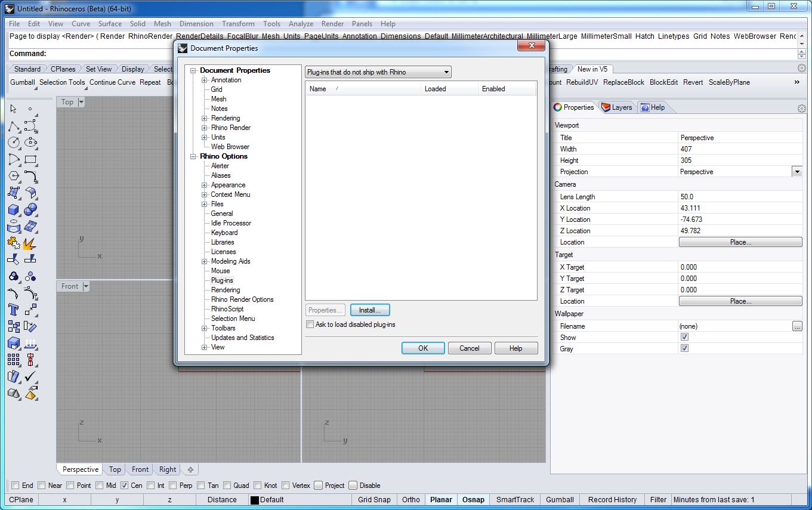This screenshot has height=510, width=812.
Task: Expand the Modeling Aids tree node
Action: (x=205, y=261)
